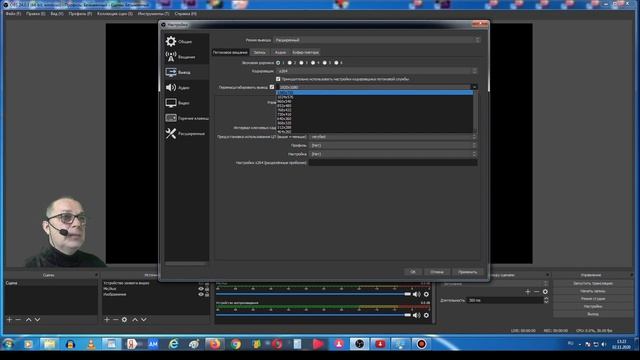Select audio track 6 radio button
Screen dimensions: 640x360
coord(336,63)
